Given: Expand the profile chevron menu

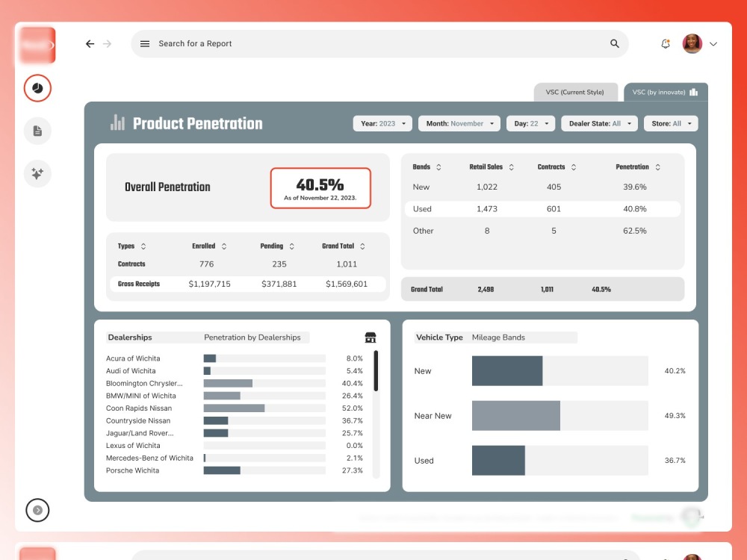Looking at the screenshot, I should tap(713, 44).
